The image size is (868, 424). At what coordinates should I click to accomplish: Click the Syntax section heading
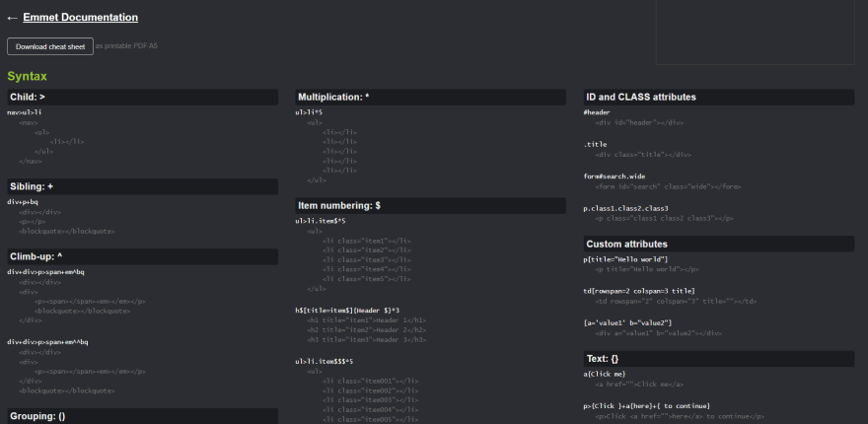point(27,76)
